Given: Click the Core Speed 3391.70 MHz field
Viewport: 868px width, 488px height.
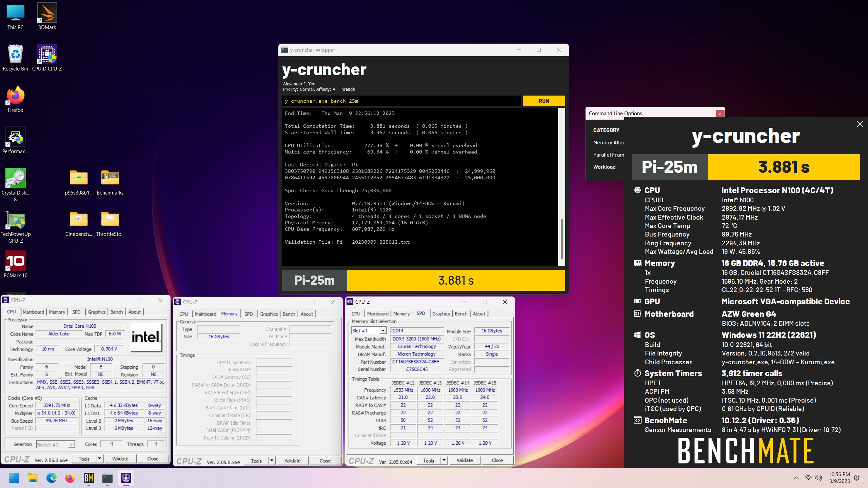Looking at the screenshot, I should point(57,405).
